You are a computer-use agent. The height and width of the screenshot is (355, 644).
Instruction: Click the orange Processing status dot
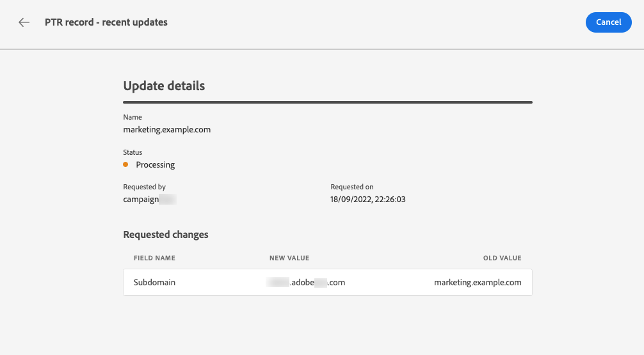(126, 164)
